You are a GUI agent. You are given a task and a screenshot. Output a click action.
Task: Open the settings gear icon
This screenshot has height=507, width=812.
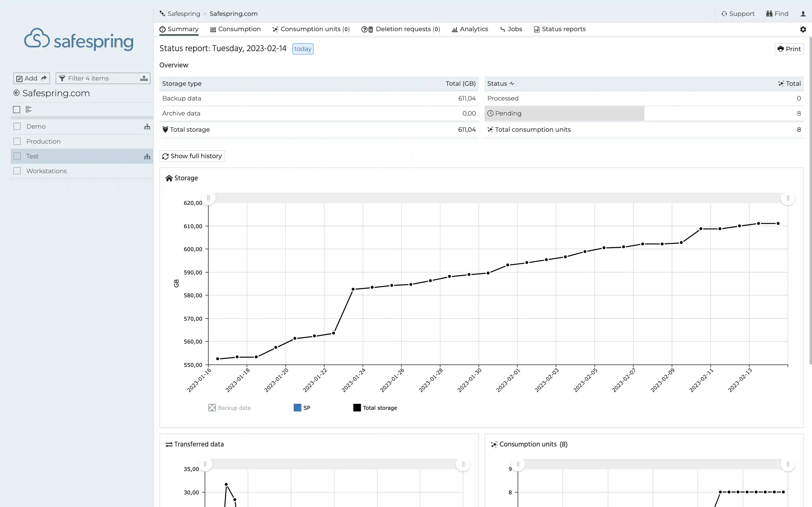[x=803, y=29]
